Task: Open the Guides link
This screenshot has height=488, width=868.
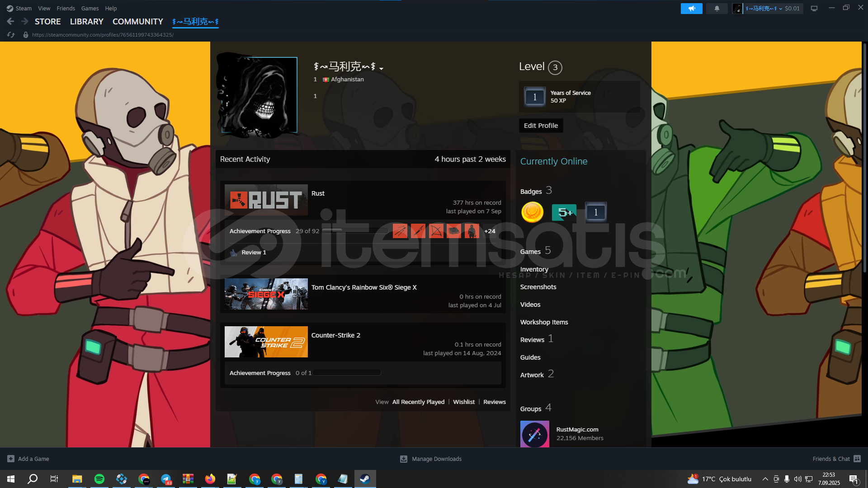Action: (530, 357)
